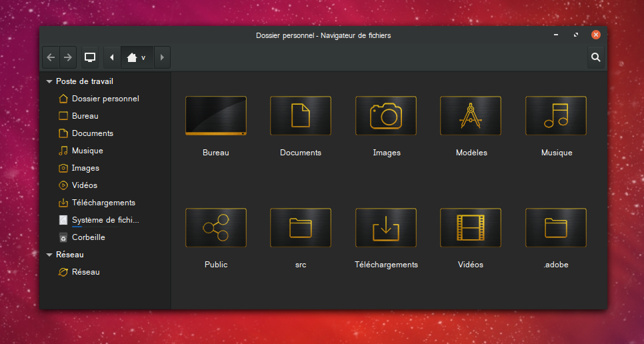Viewport: 644px width, 344px height.
Task: Select the Bureau folder icon in main view
Action: pos(216,116)
